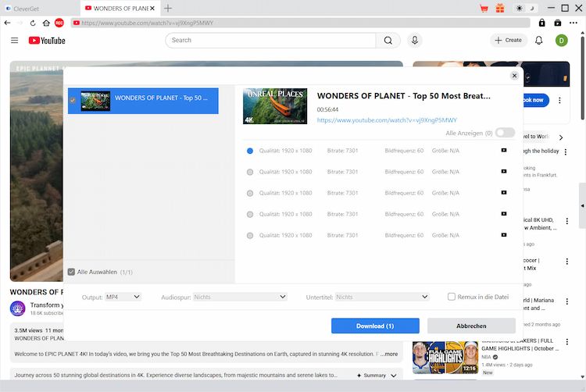Uncheck the Alle Auswählen checkbox
Image resolution: width=586 pixels, height=392 pixels.
click(71, 272)
